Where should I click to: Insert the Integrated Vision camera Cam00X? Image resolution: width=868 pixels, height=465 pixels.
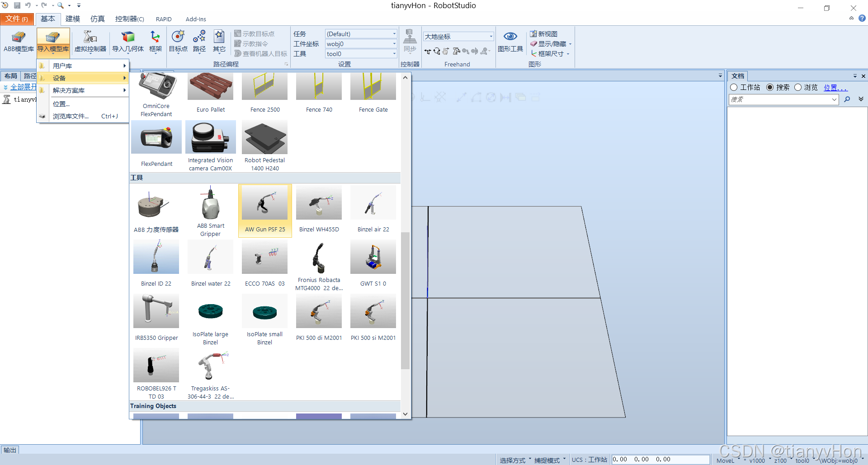pyautogui.click(x=210, y=146)
